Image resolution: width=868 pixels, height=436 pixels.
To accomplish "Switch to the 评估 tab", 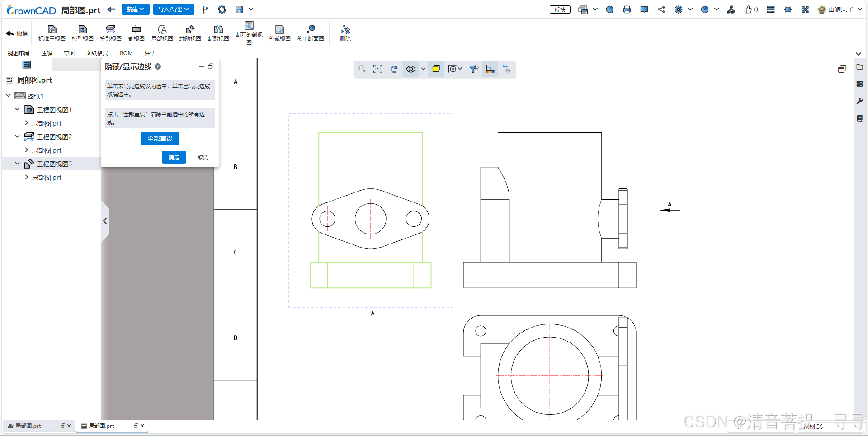I will [x=150, y=53].
